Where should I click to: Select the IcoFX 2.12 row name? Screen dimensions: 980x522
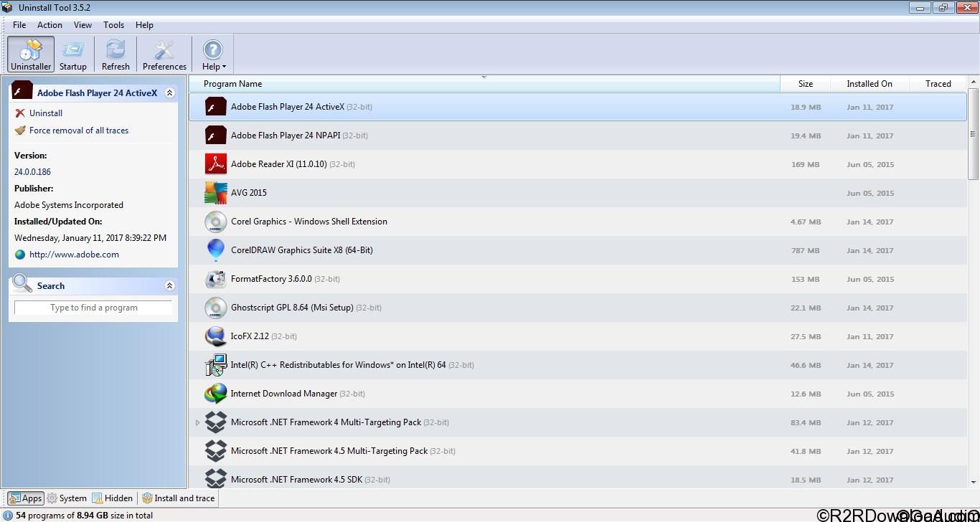[x=250, y=336]
